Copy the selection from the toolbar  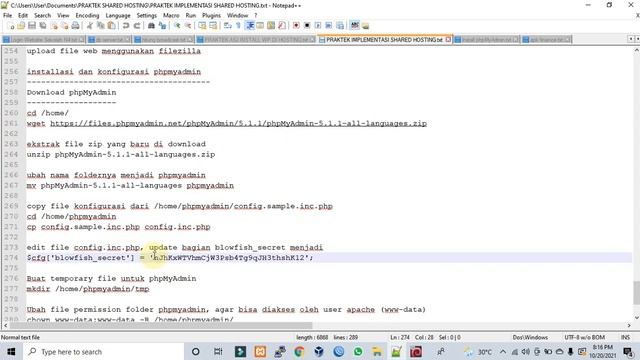pyautogui.click(x=101, y=26)
